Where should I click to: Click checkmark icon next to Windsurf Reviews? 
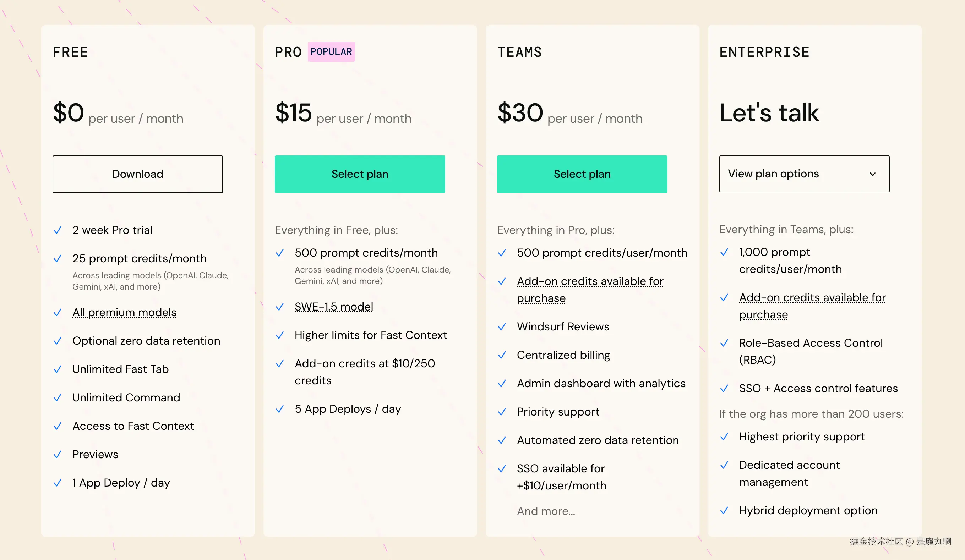(502, 326)
